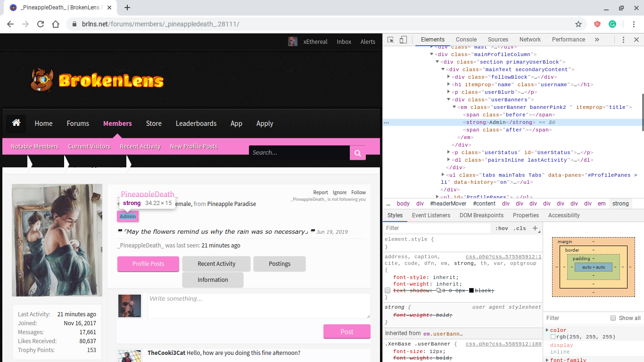Collapse the em userBanner bannerPink2 node
The image size is (644, 362).
(x=454, y=107)
